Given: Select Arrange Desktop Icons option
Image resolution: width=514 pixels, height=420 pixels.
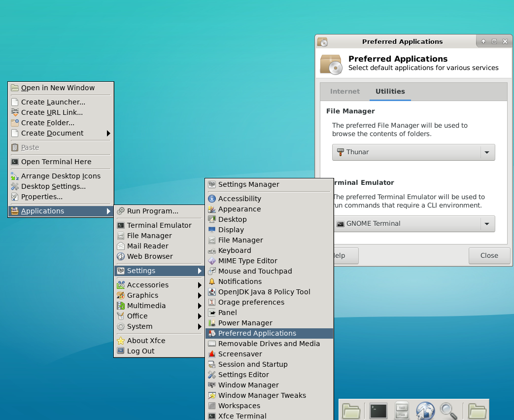Looking at the screenshot, I should click(61, 176).
